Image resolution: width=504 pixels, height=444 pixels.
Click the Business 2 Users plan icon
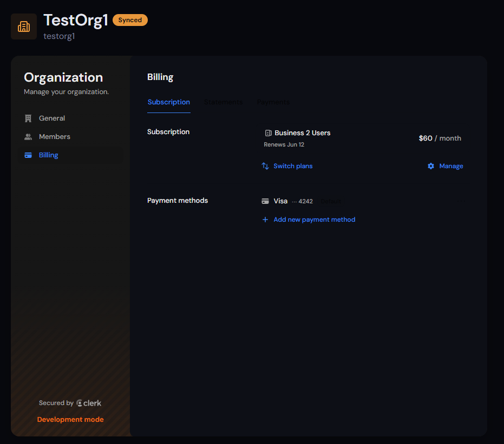(x=268, y=133)
